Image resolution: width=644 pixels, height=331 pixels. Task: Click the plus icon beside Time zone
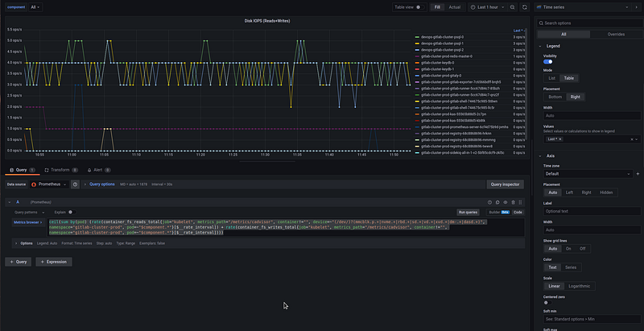tap(638, 174)
